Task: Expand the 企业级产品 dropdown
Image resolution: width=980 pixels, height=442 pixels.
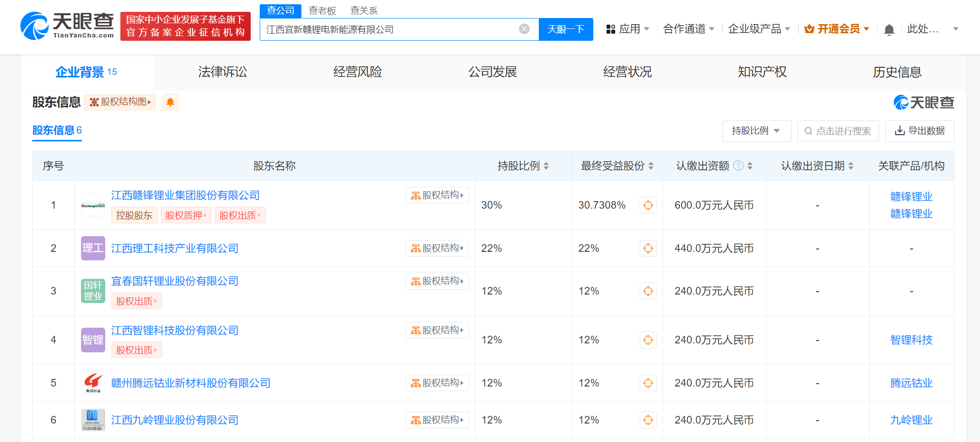Action: pyautogui.click(x=759, y=29)
